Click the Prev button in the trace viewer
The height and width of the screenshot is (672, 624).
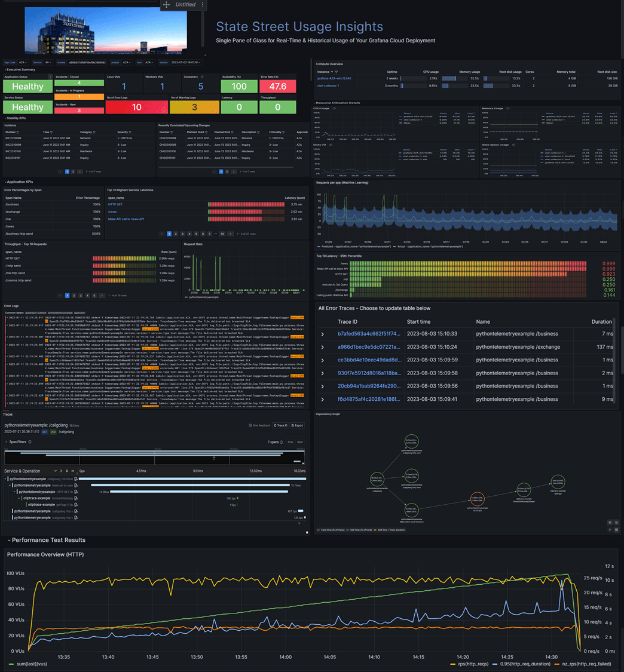pos(290,442)
